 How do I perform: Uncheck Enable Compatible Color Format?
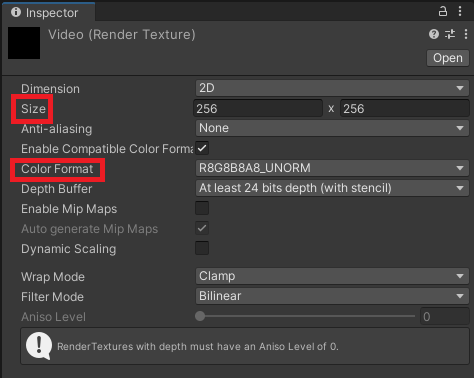tap(202, 148)
